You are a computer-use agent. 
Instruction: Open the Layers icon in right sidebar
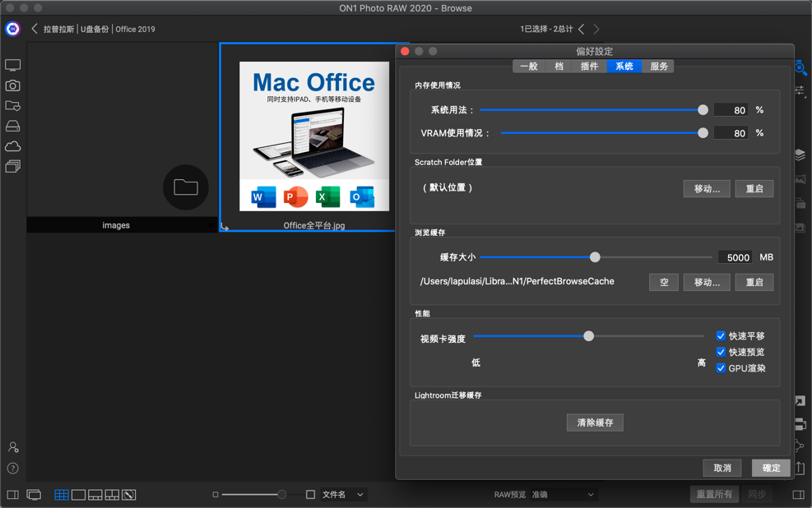pyautogui.click(x=800, y=155)
